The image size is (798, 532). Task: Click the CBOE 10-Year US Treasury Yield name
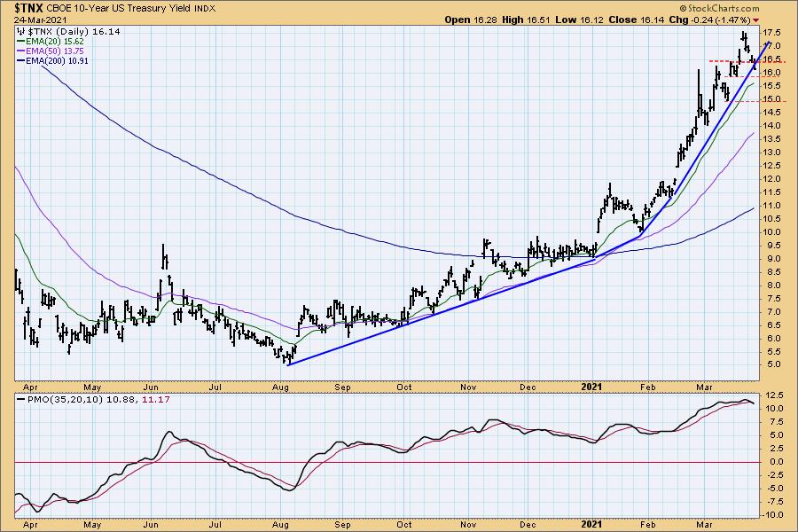pos(128,7)
